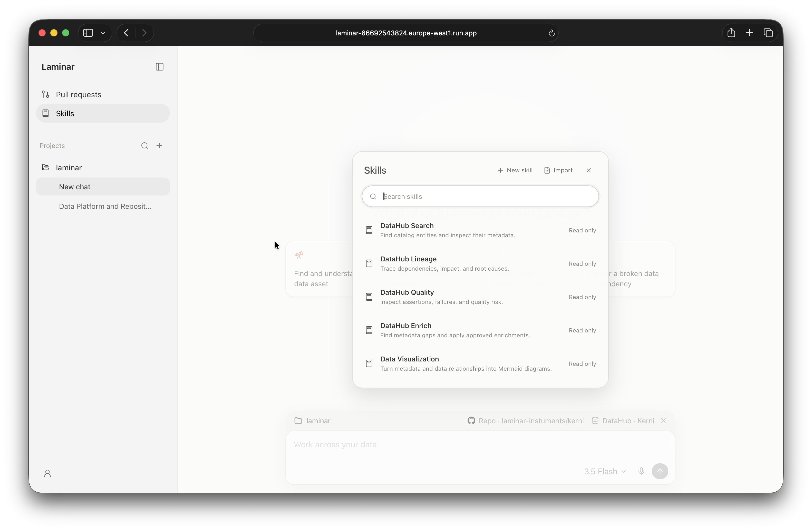Click Read only label for DataHub Quality
The image size is (812, 531).
(582, 297)
